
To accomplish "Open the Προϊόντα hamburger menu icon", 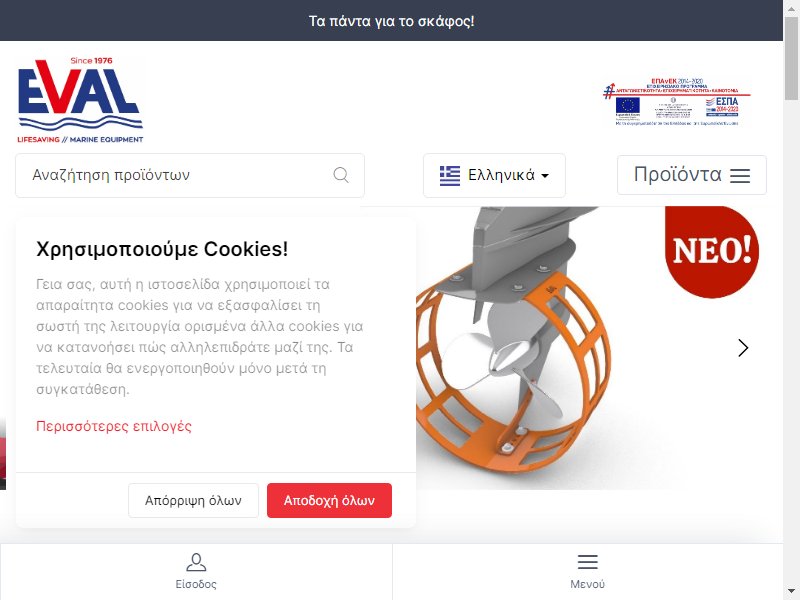I will tap(740, 176).
